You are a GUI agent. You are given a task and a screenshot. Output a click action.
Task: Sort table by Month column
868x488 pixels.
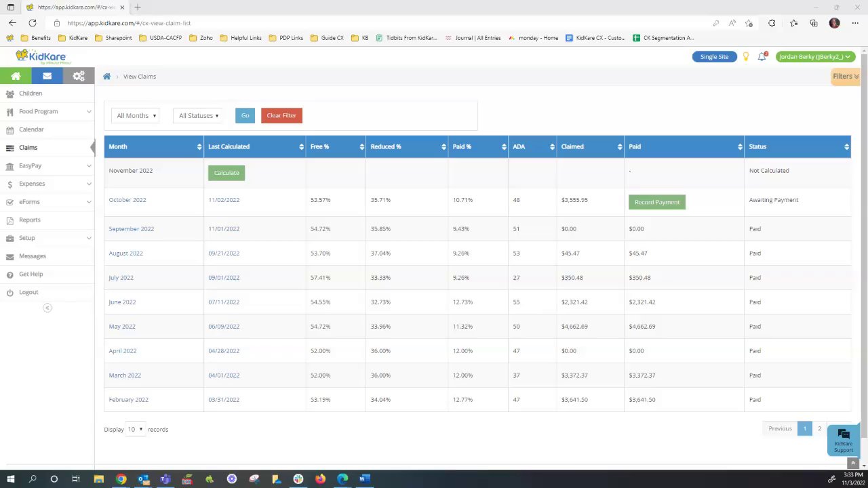click(x=154, y=146)
